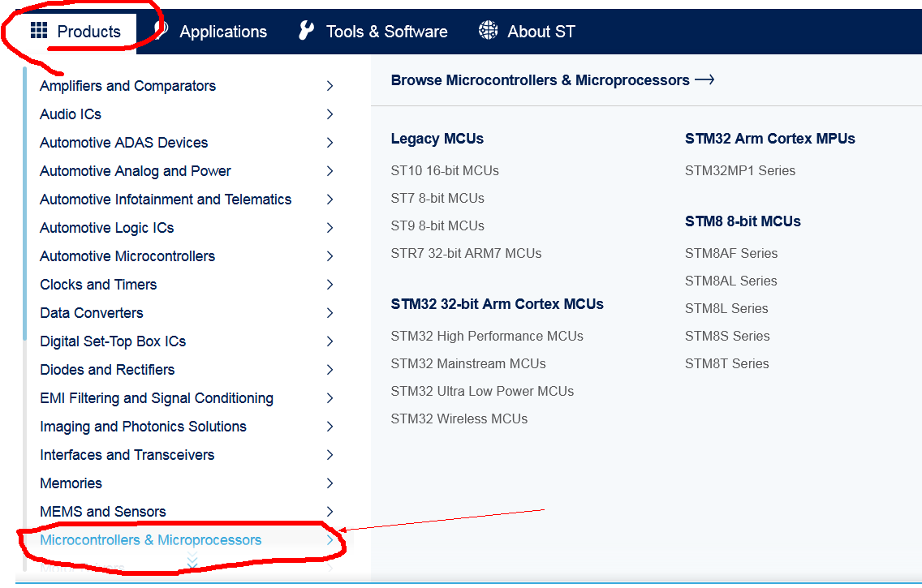Expand chevron for Automotive Logic ICs

pyautogui.click(x=330, y=228)
